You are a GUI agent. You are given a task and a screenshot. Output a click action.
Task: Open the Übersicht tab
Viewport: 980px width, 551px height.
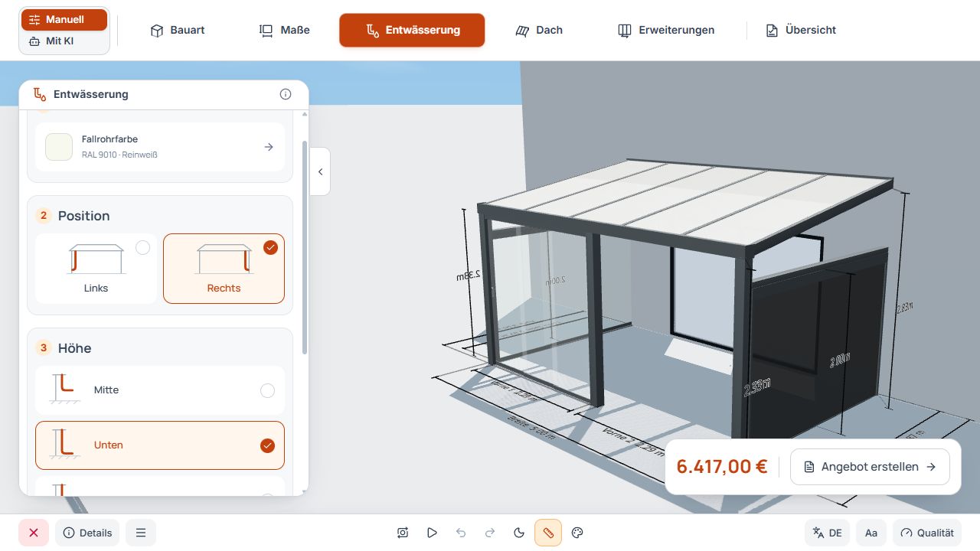(801, 30)
